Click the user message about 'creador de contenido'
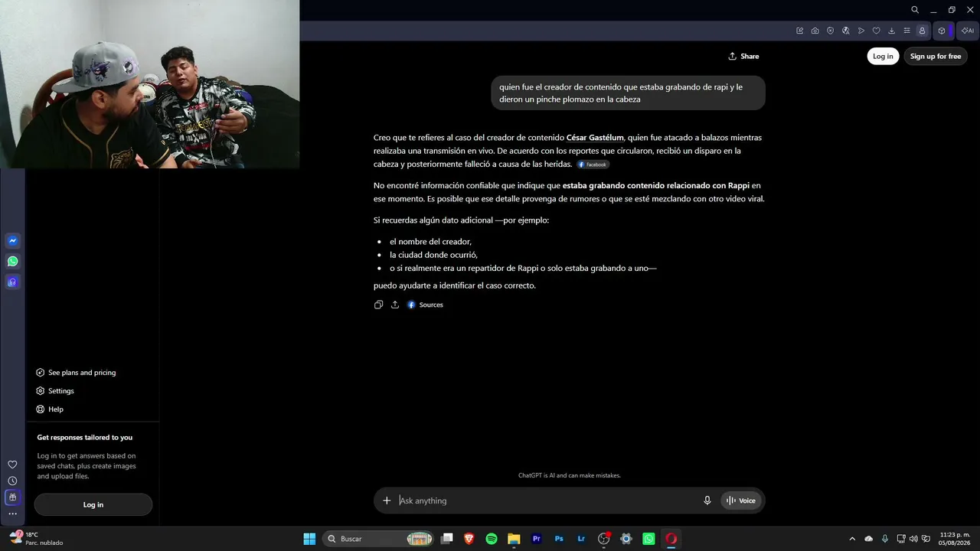The width and height of the screenshot is (980, 551). click(x=628, y=93)
